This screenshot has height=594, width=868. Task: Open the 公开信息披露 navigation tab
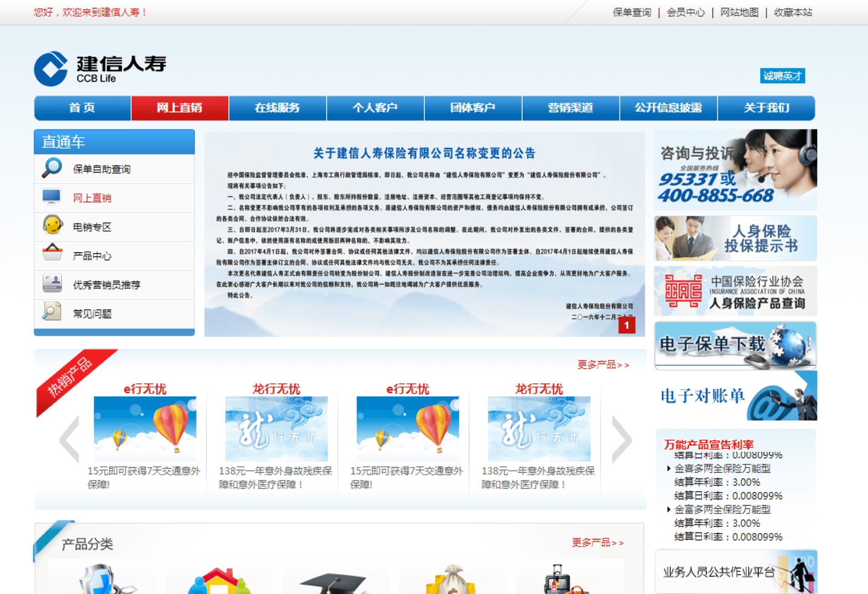click(668, 108)
